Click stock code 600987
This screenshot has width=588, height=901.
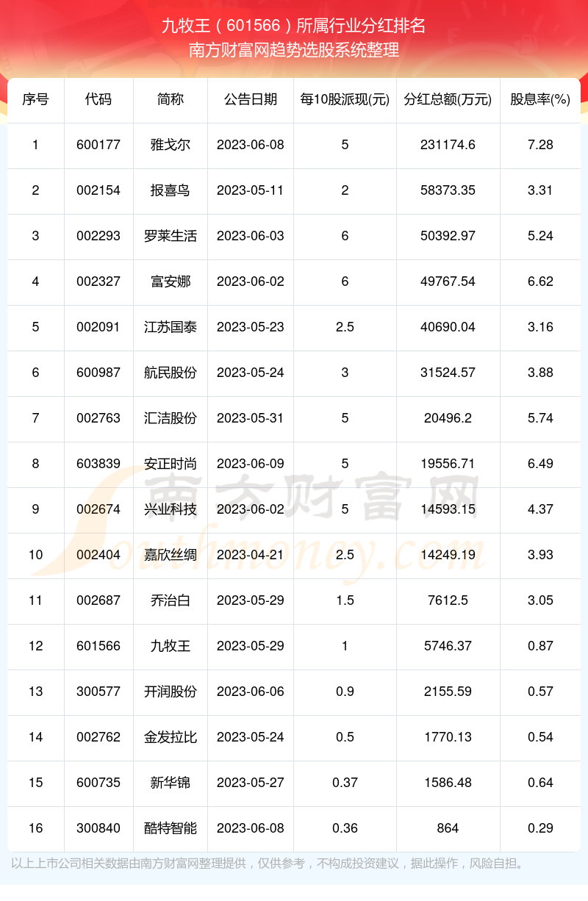coord(98,373)
